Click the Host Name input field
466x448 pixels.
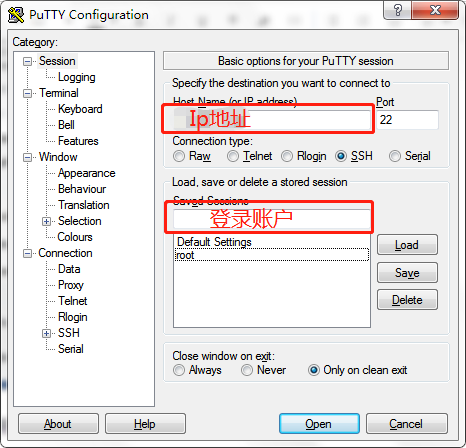coord(272,120)
